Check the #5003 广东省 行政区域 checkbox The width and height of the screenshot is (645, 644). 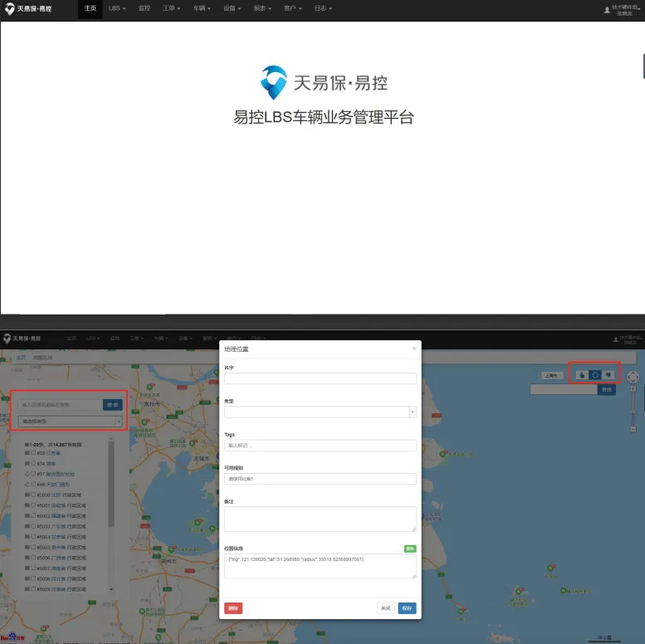(33, 526)
